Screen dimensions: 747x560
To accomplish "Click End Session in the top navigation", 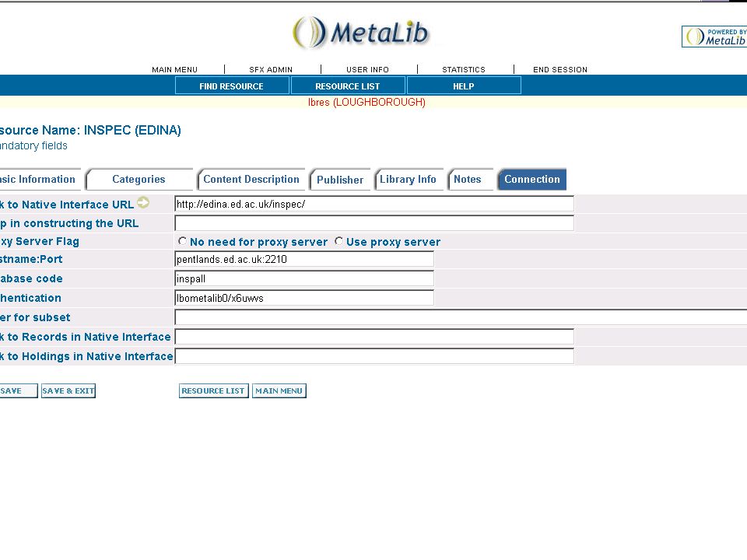I will 559,69.
